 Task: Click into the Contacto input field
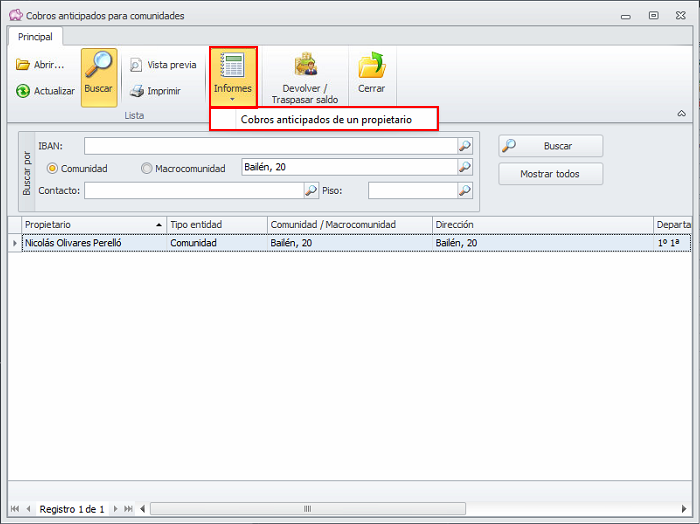(x=194, y=191)
